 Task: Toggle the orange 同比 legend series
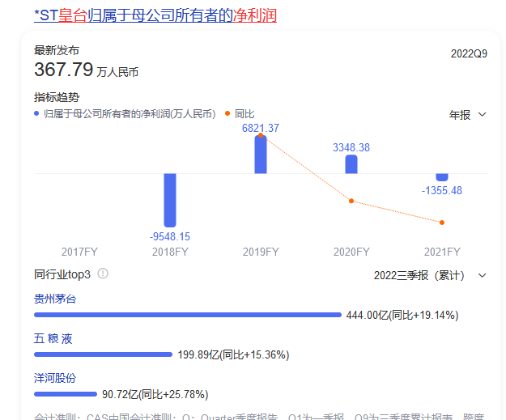tap(240, 114)
